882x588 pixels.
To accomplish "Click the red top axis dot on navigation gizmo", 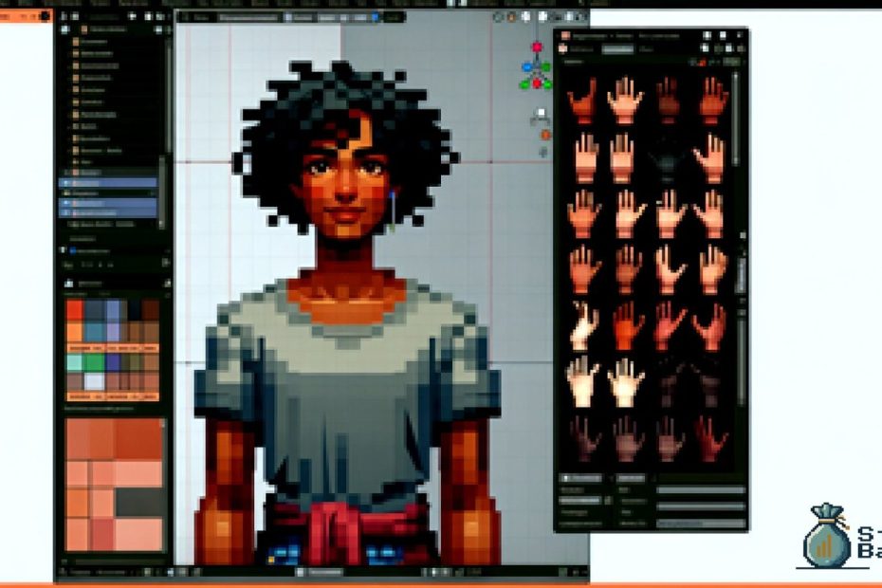I will coord(536,45).
